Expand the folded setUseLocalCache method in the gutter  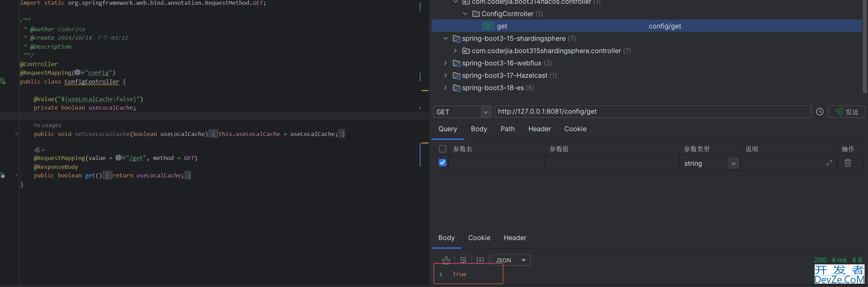[16, 134]
